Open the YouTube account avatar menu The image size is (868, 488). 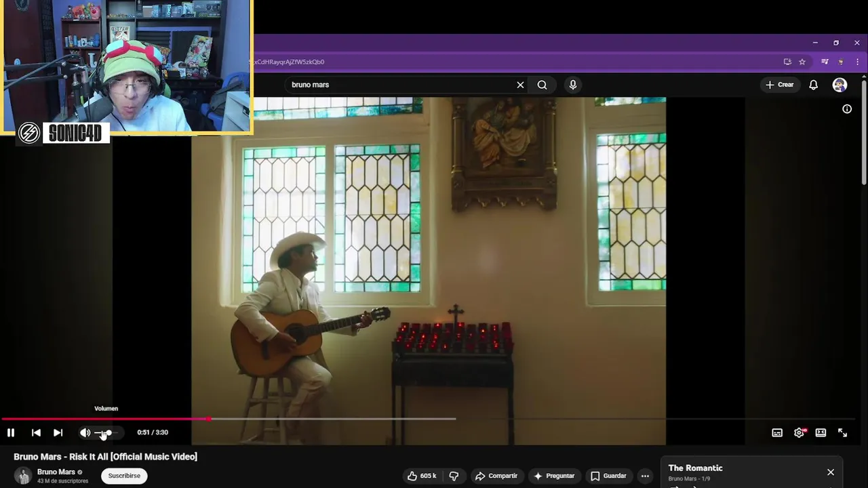[840, 85]
